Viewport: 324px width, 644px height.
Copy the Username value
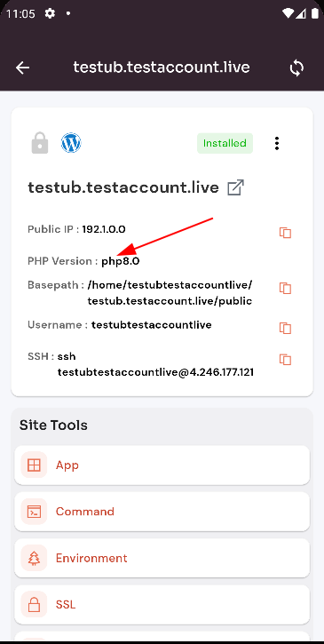[286, 328]
